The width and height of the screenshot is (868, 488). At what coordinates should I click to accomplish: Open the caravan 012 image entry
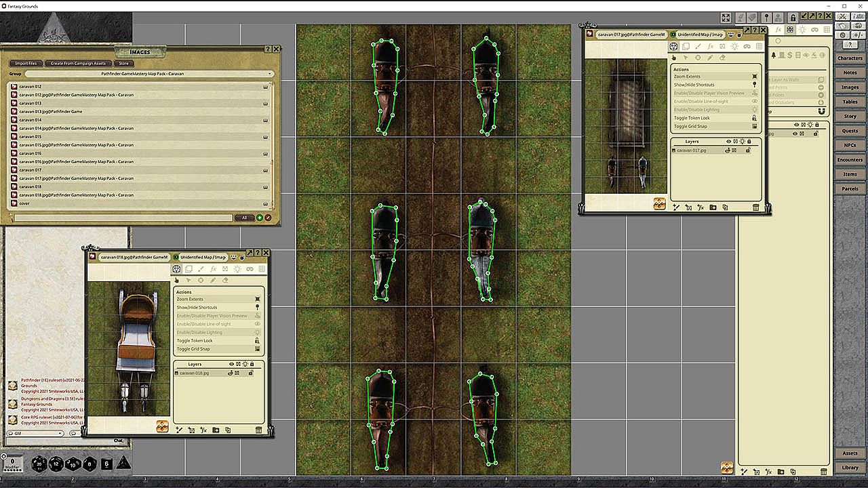point(140,87)
